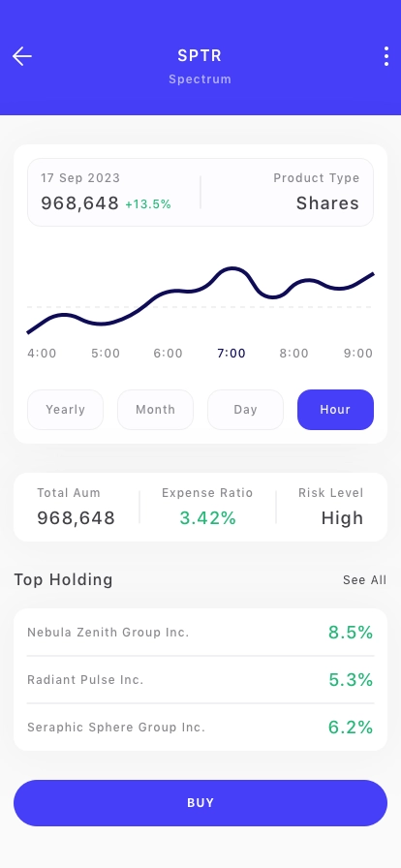Open See All top holdings
The width and height of the screenshot is (401, 868).
(364, 579)
